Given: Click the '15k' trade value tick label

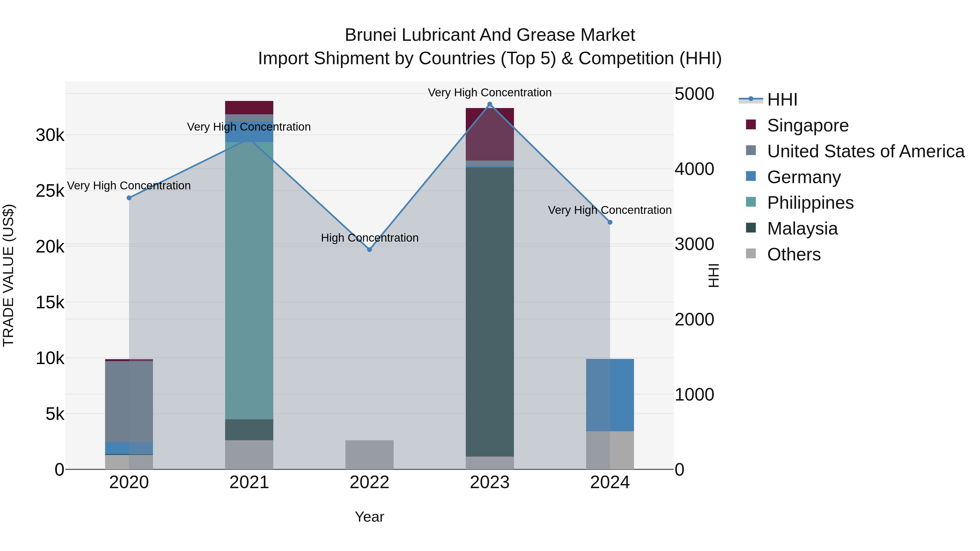Looking at the screenshot, I should click(x=50, y=302).
